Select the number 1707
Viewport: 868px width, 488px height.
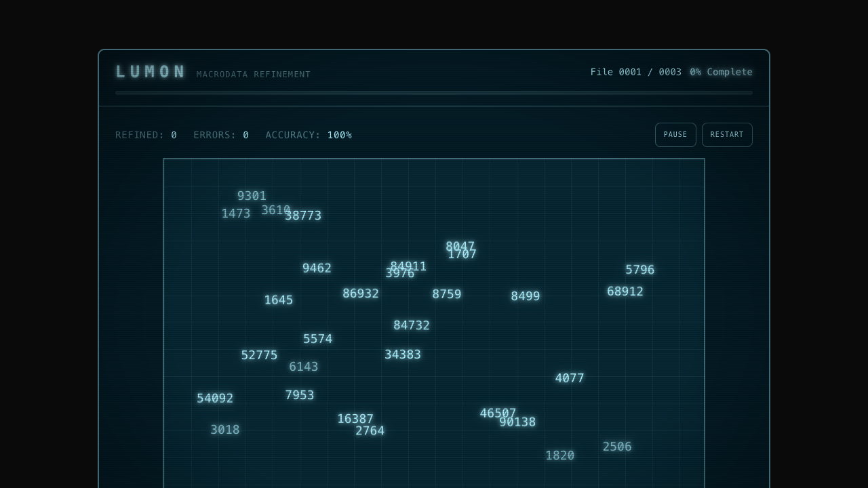[x=462, y=255]
